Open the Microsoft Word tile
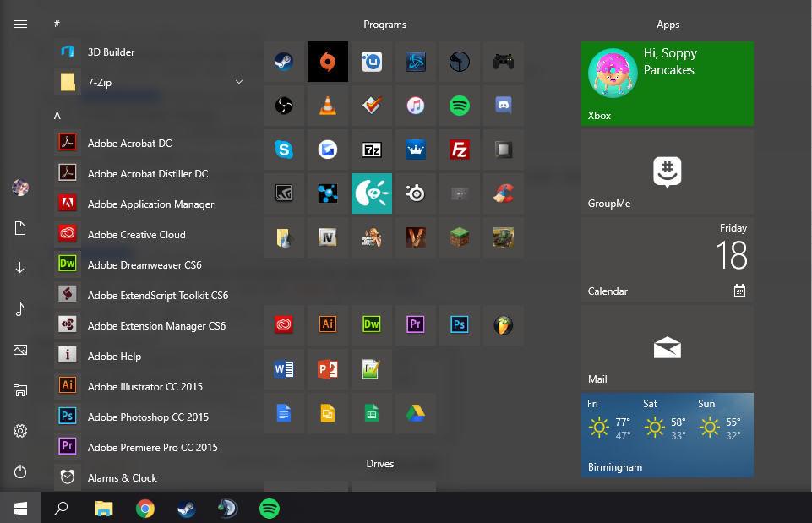The height and width of the screenshot is (523, 812). (283, 368)
